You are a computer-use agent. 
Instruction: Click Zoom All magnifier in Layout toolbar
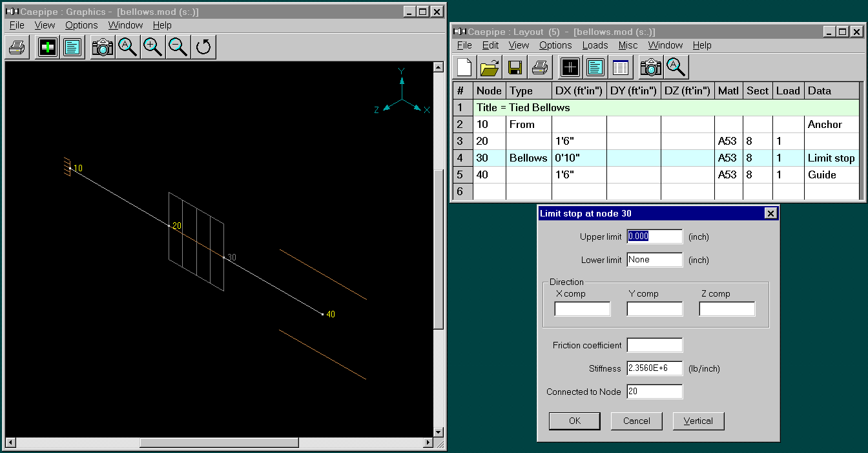point(676,67)
